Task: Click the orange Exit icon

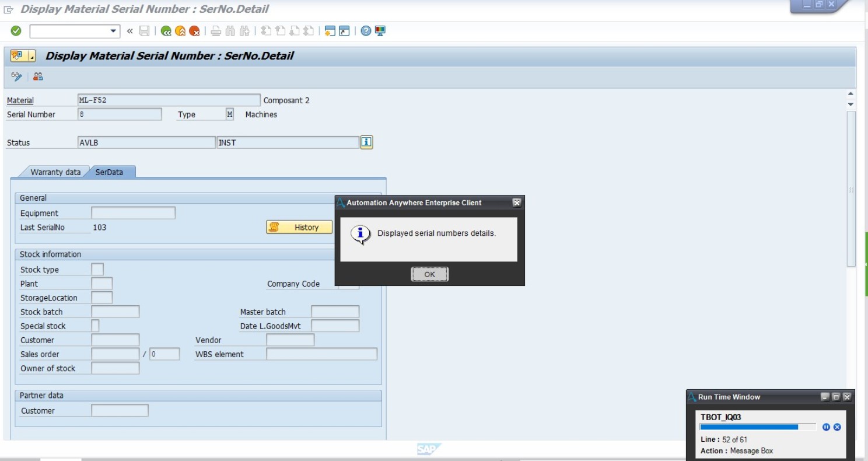Action: pos(180,31)
